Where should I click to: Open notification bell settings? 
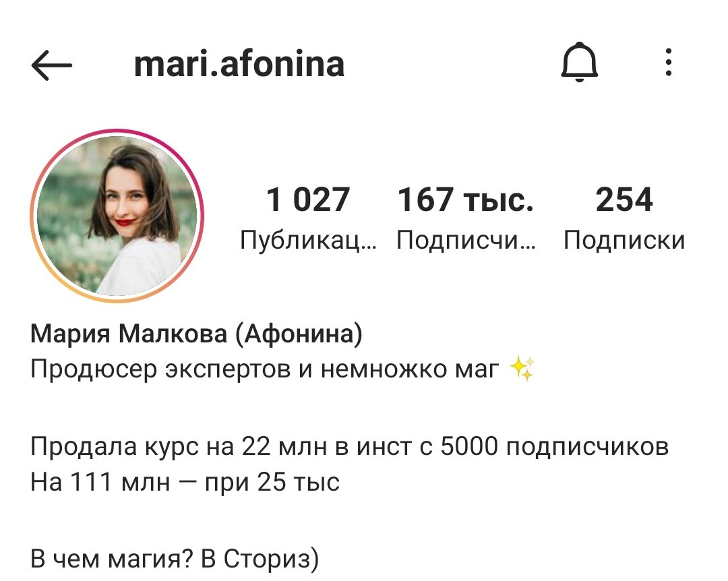pos(580,62)
